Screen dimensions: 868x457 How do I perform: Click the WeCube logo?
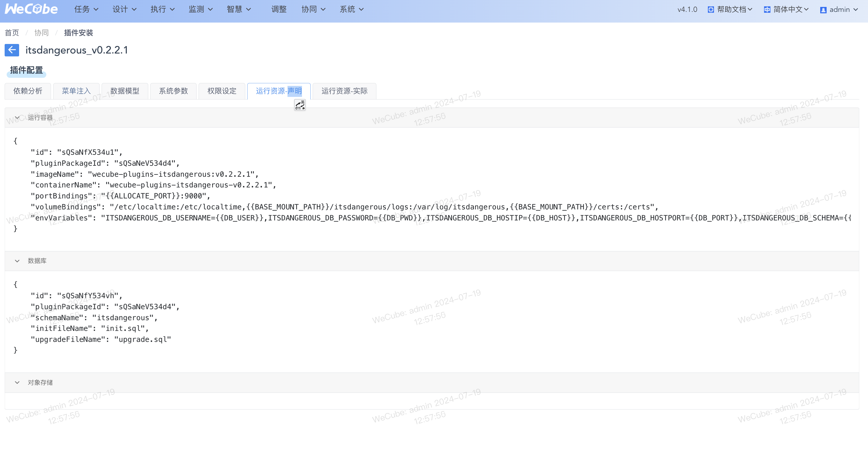click(31, 9)
